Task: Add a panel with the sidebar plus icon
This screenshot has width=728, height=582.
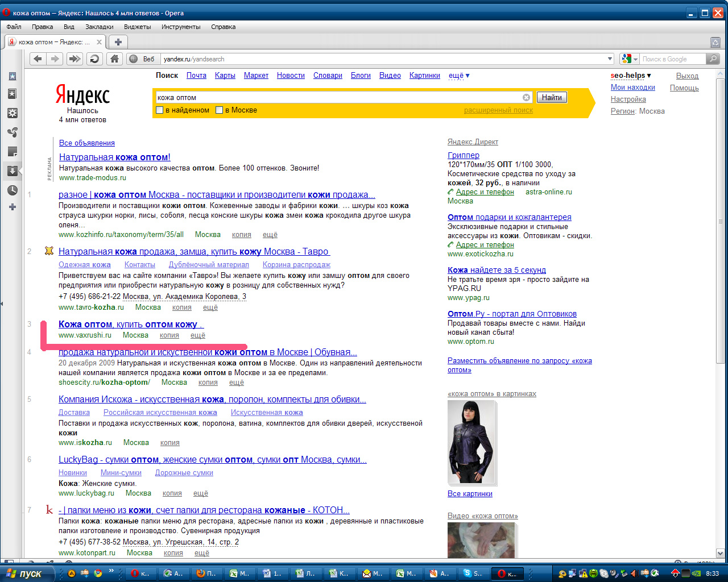Action: point(13,207)
